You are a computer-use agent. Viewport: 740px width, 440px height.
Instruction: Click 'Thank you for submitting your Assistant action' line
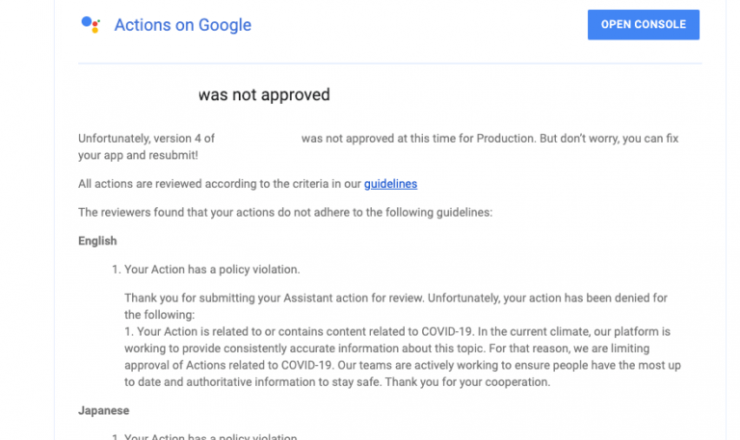click(395, 298)
